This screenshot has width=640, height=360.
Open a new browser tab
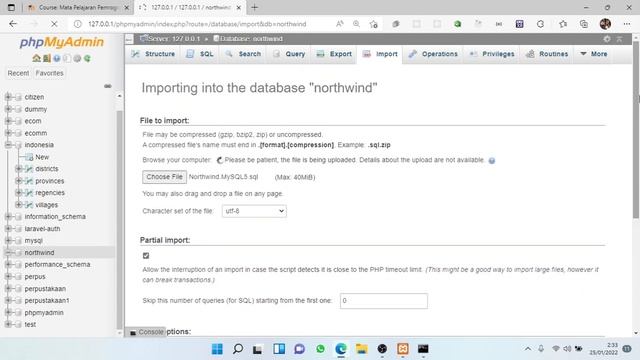254,7
